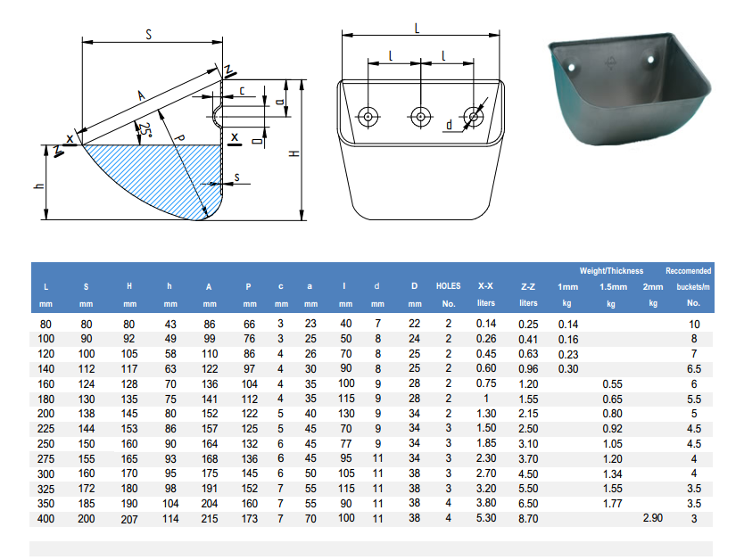Select the '1.77' weight value under 1.5mm
744x560 pixels.
(x=612, y=504)
